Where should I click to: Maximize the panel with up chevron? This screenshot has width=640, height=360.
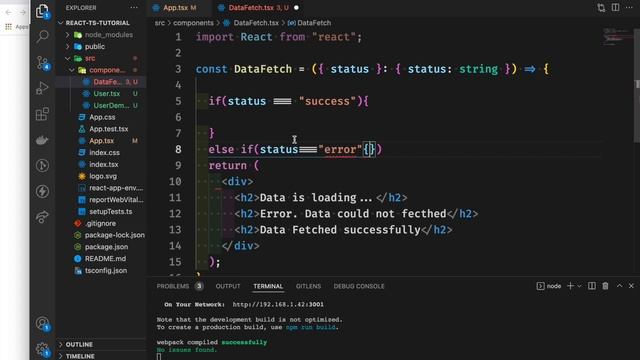coord(619,286)
